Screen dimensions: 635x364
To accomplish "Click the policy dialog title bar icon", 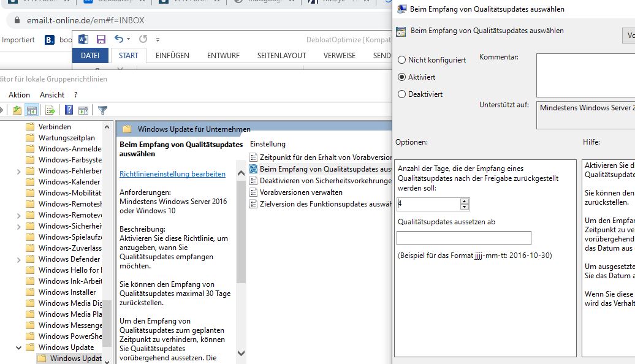I will 401,9.
